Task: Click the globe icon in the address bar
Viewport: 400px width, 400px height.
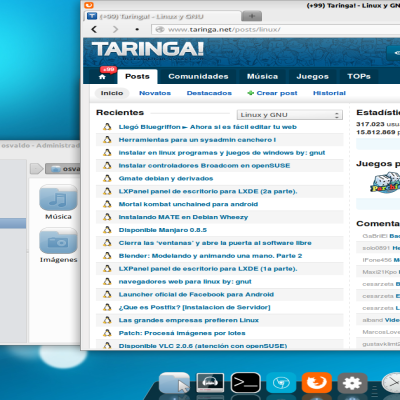Action: tap(160, 29)
